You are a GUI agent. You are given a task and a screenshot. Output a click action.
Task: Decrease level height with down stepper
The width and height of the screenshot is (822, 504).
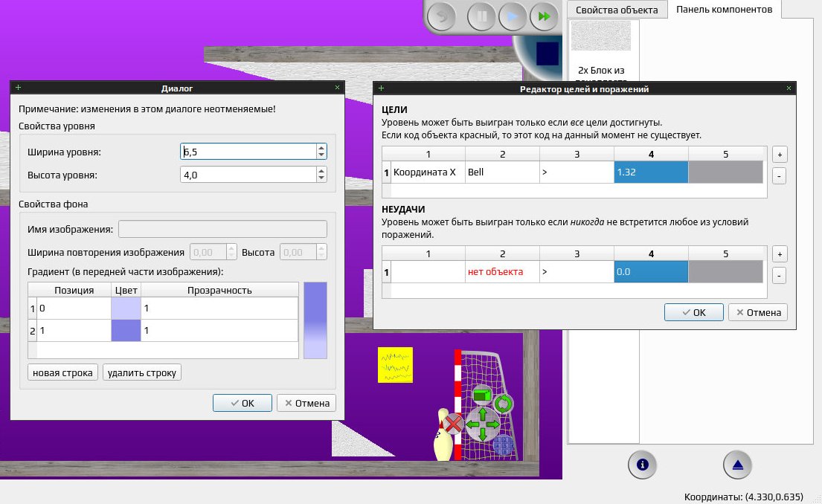(x=321, y=178)
